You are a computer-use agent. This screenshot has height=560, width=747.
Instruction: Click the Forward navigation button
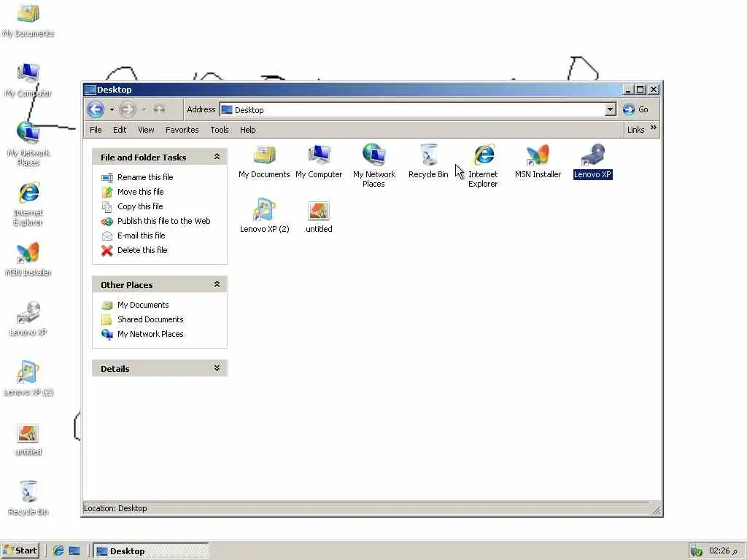[x=127, y=109]
